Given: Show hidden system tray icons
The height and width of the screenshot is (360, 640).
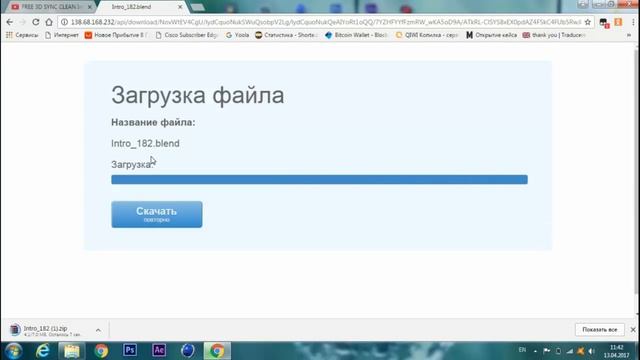Looking at the screenshot, I should pyautogui.click(x=535, y=351).
